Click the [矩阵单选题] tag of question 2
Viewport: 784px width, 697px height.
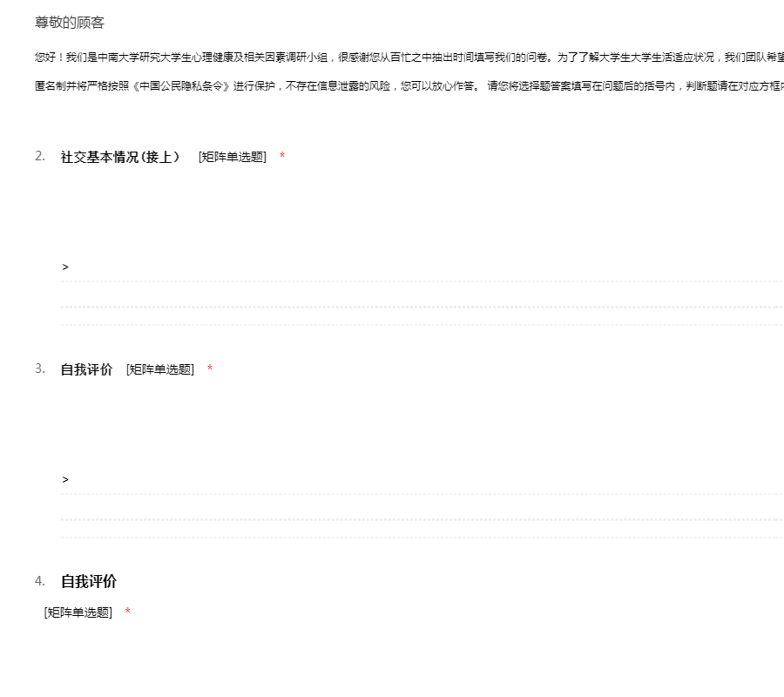click(x=233, y=157)
